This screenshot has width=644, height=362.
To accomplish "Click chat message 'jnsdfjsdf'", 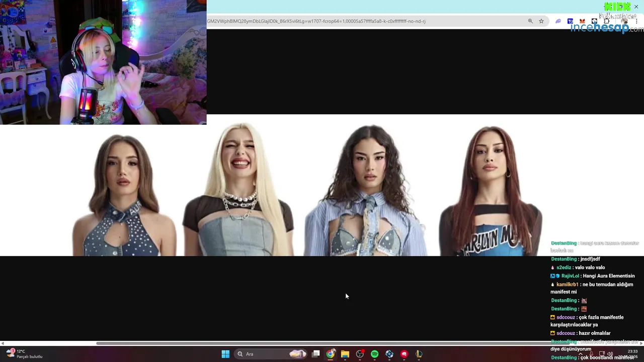I will (x=590, y=259).
